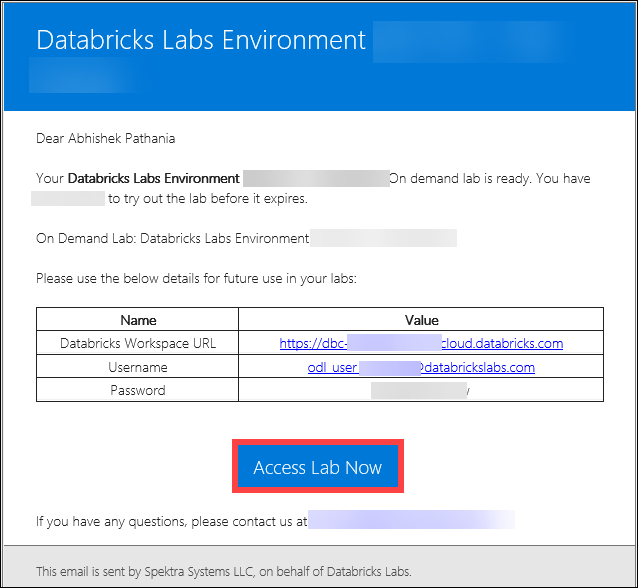Select 'Please use the below details' sentence

[196, 278]
